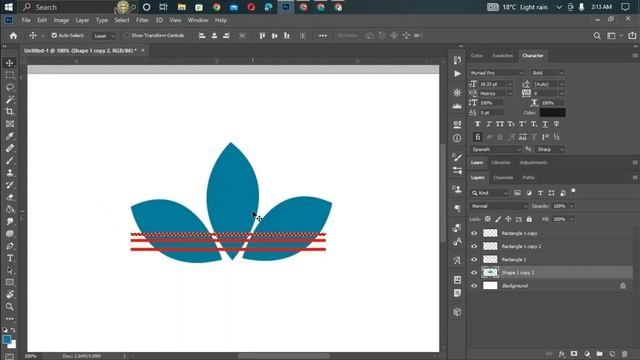Switch to the Swatches tab
The height and width of the screenshot is (360, 640).
[x=502, y=56]
